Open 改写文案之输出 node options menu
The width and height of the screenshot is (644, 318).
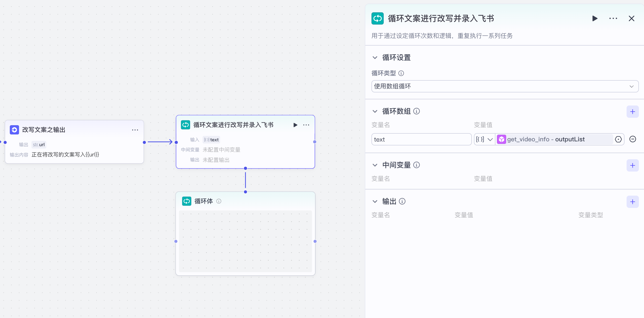click(x=135, y=130)
